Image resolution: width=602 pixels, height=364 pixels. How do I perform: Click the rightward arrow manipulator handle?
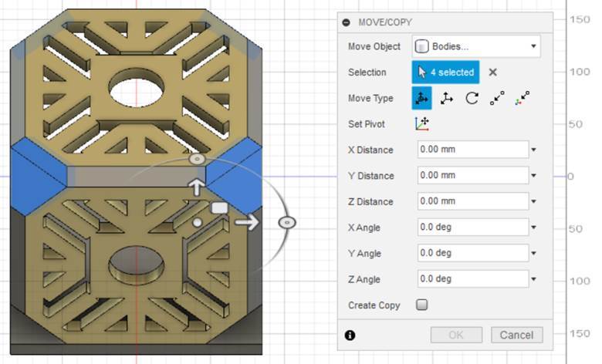pyautogui.click(x=247, y=222)
